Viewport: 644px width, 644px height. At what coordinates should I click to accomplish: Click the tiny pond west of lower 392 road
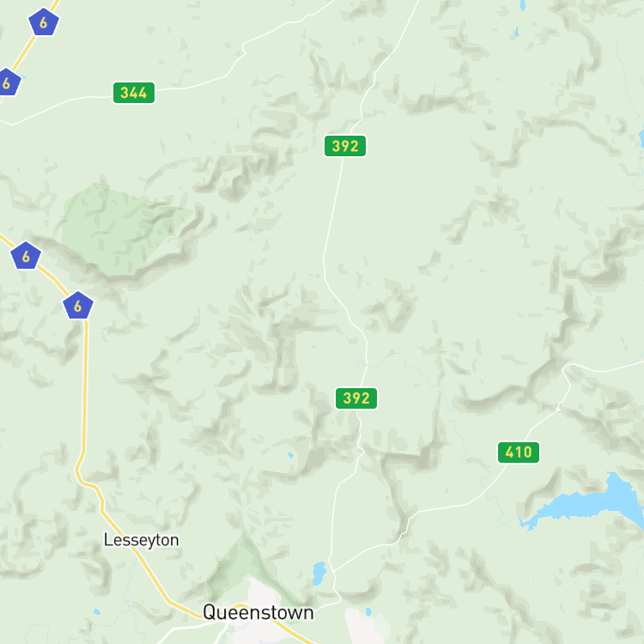(291, 455)
